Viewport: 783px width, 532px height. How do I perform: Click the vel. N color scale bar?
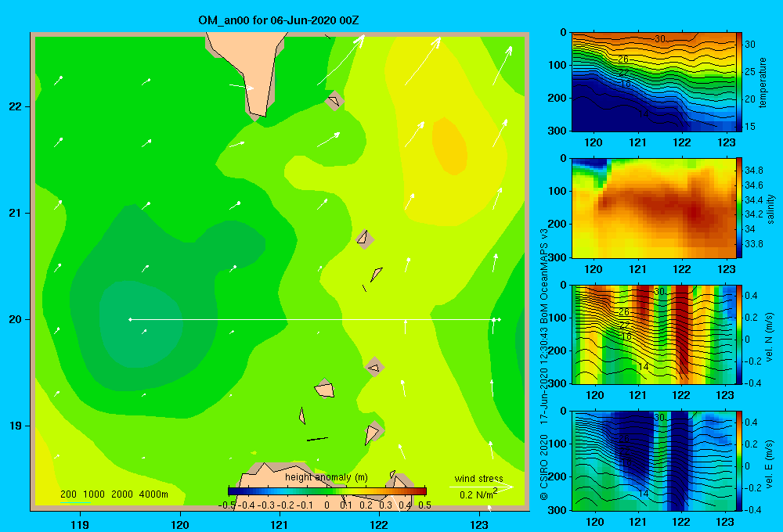pos(739,335)
